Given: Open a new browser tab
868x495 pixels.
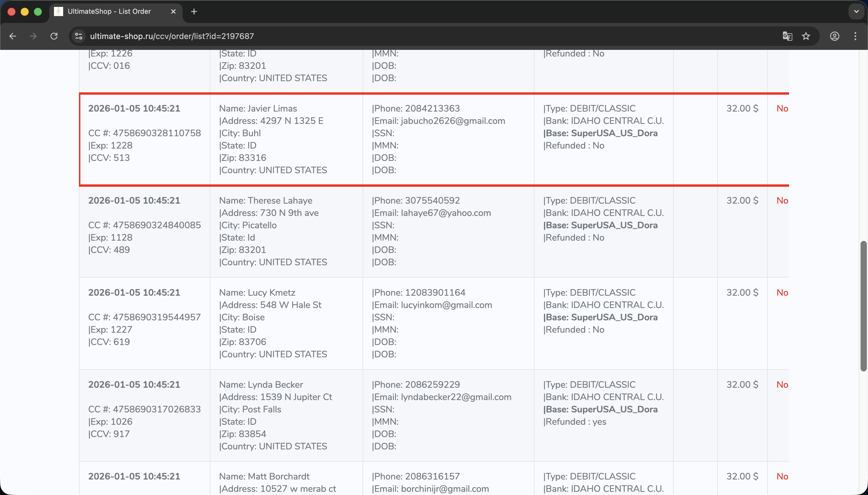Looking at the screenshot, I should point(194,11).
